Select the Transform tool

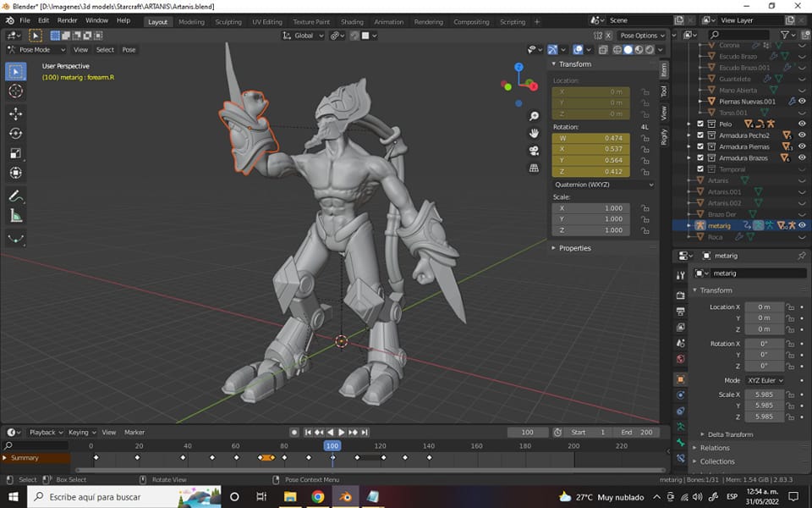coord(15,173)
